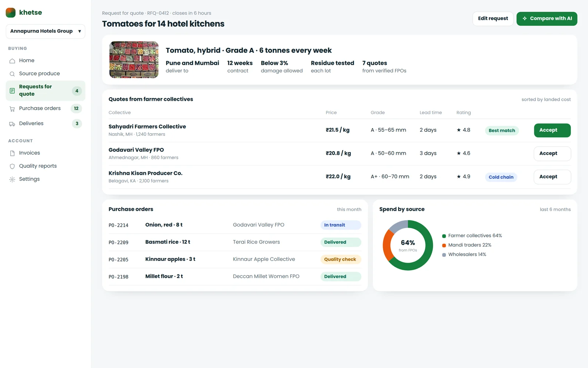
Task: Click the Edit request button
Action: (493, 18)
